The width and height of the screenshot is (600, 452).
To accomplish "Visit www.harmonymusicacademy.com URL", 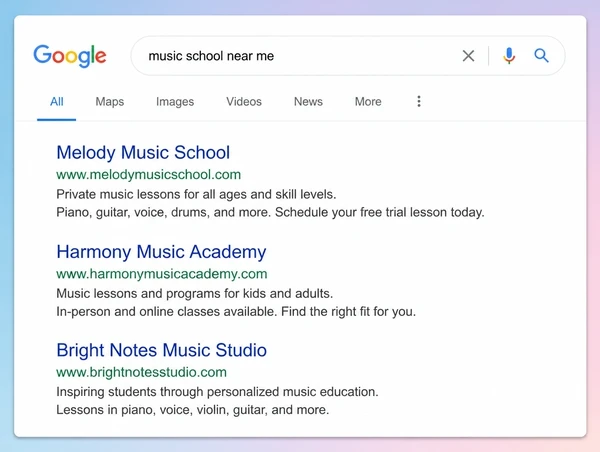I will pyautogui.click(x=162, y=274).
